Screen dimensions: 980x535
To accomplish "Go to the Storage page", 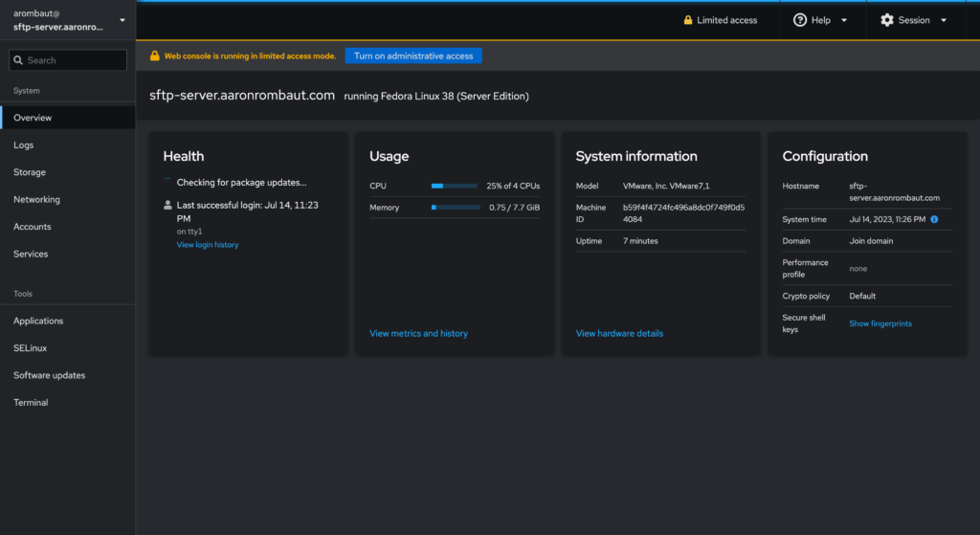I will point(30,172).
